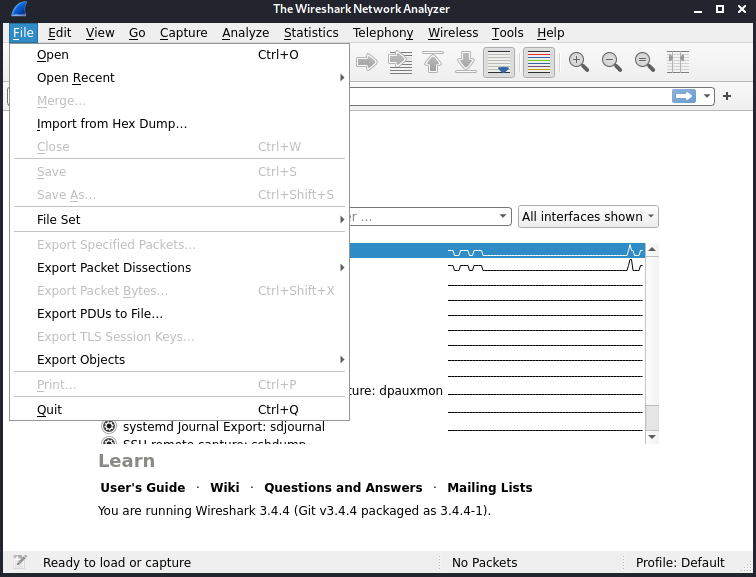Click the interface list scrollbar thumb

652,417
